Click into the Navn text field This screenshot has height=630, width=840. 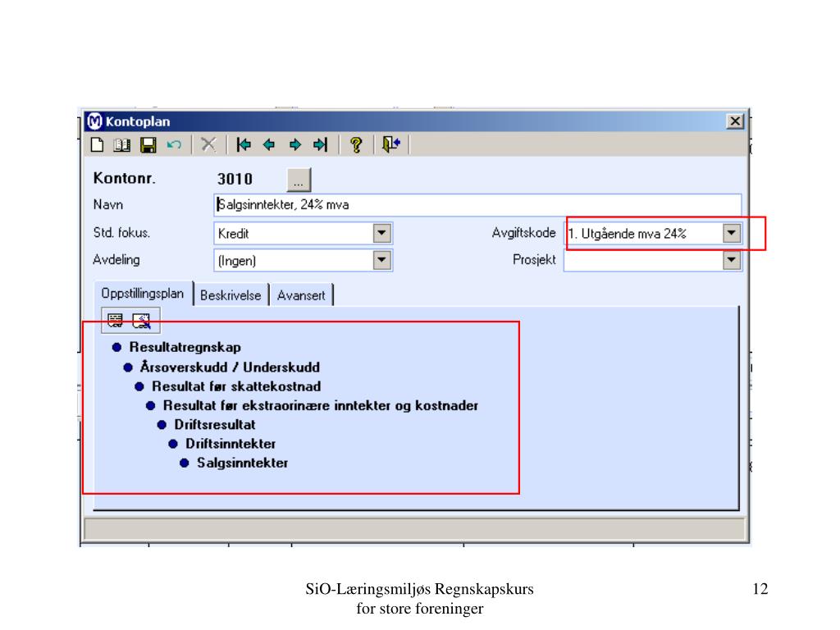476,205
